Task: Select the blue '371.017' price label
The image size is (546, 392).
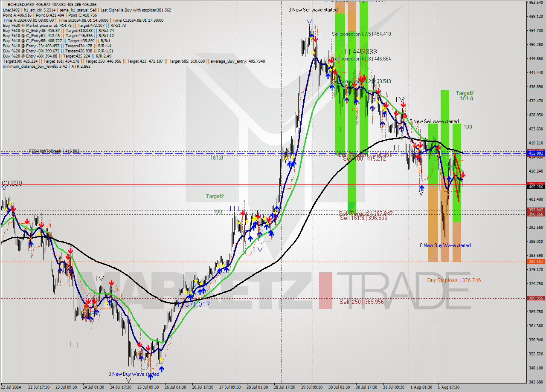Action: 197,305
